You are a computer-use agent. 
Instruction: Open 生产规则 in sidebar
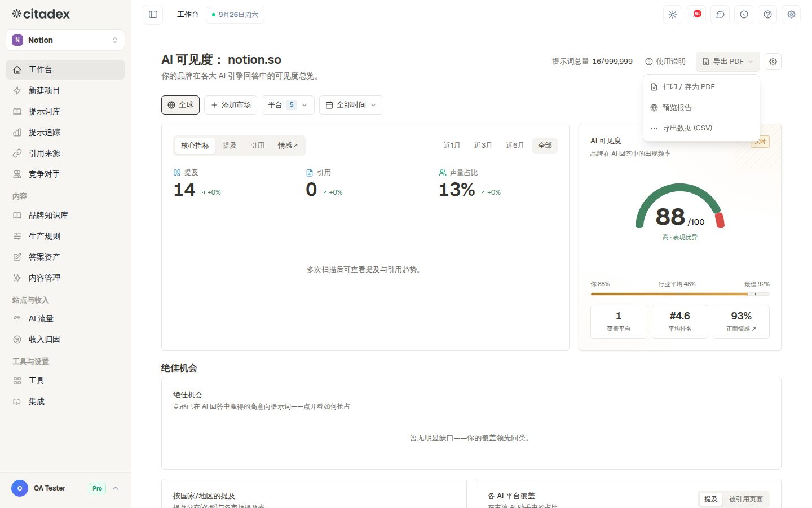click(65, 236)
